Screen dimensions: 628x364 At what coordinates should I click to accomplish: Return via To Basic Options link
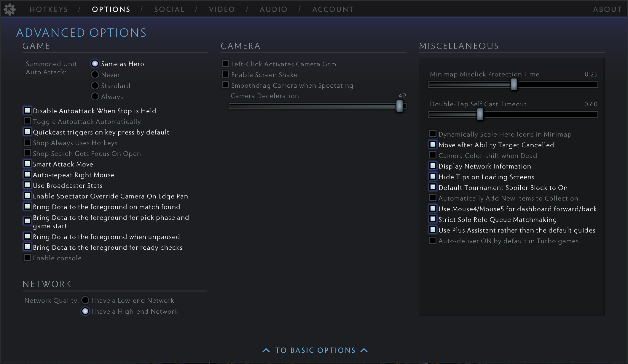tap(315, 350)
